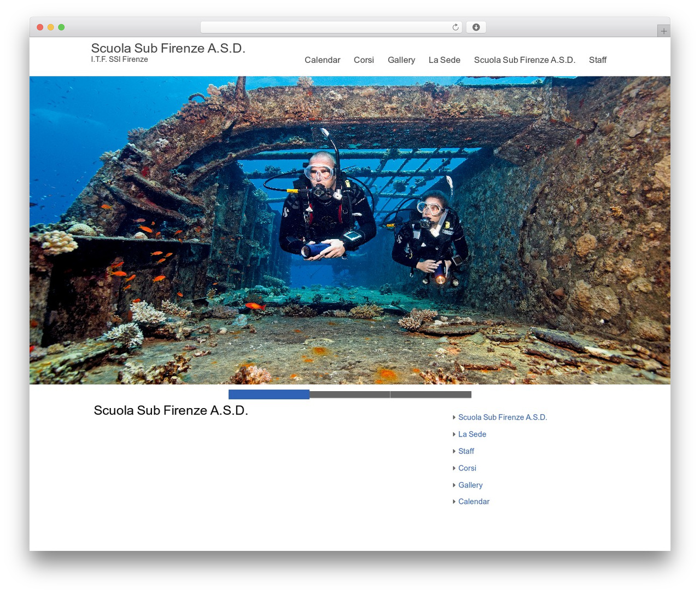This screenshot has height=593, width=700.
Task: Click the divers wreck slider image
Action: point(350,230)
